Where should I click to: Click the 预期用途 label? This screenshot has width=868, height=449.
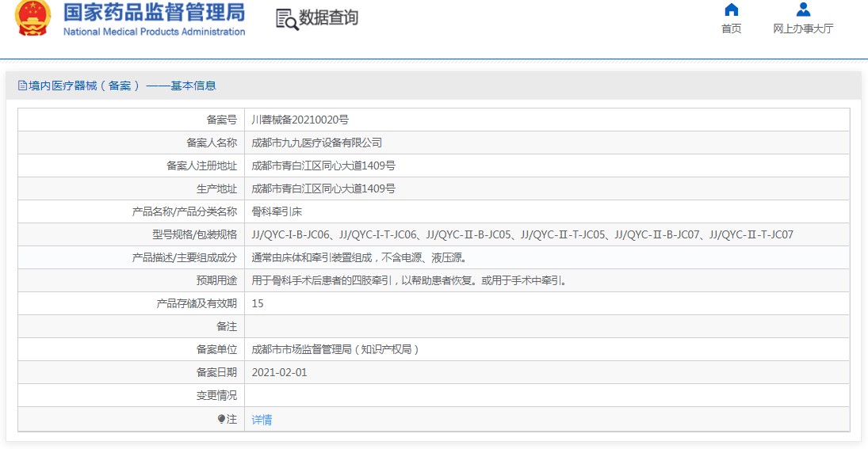coord(216,281)
